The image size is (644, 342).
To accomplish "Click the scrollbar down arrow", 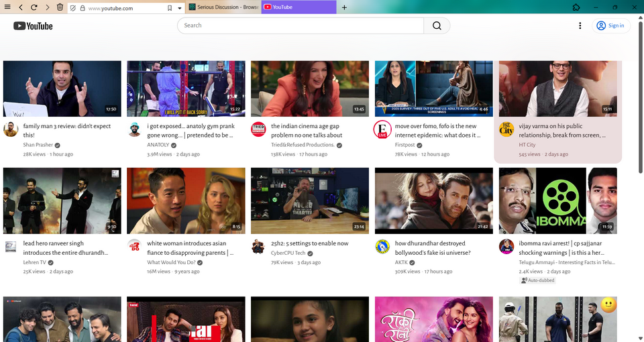I will click(x=640, y=338).
